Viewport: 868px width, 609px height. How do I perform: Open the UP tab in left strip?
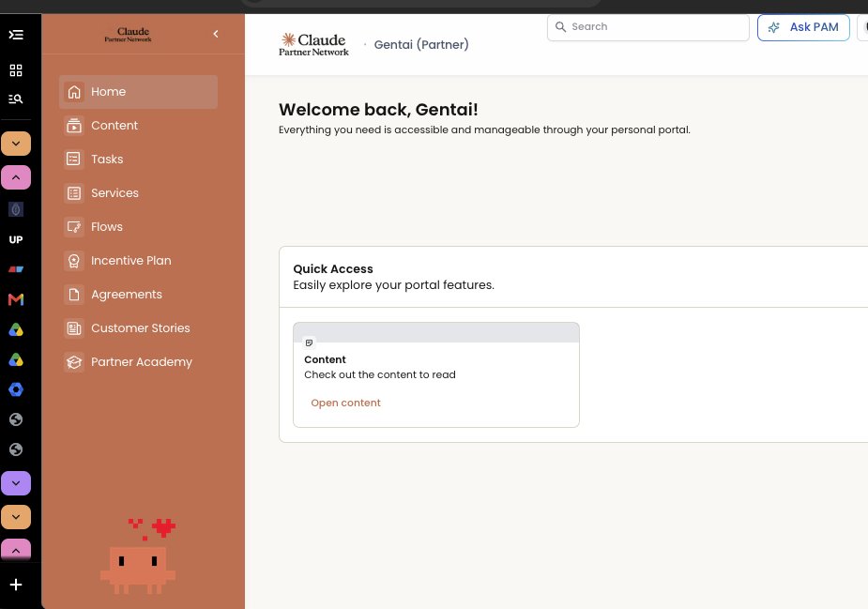click(16, 239)
